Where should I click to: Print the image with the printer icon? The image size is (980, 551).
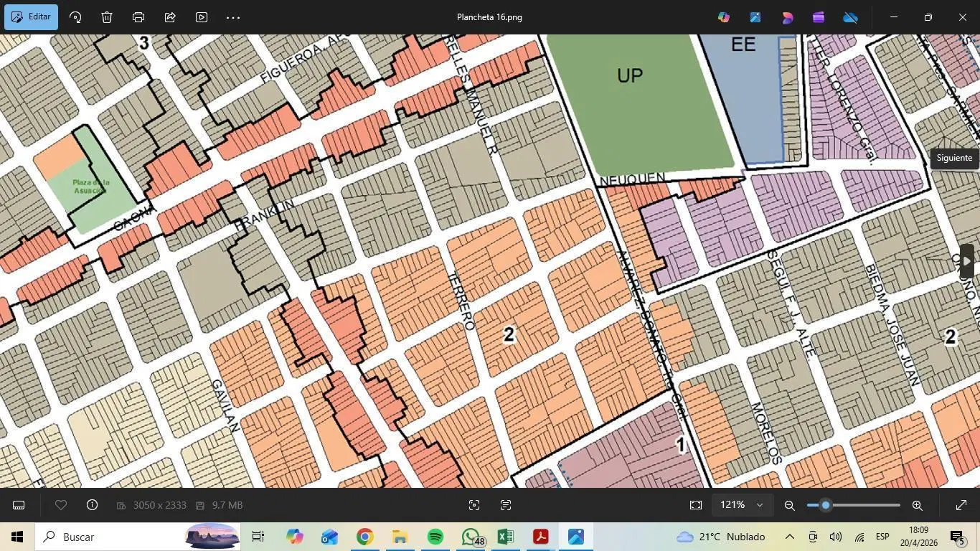tap(138, 17)
